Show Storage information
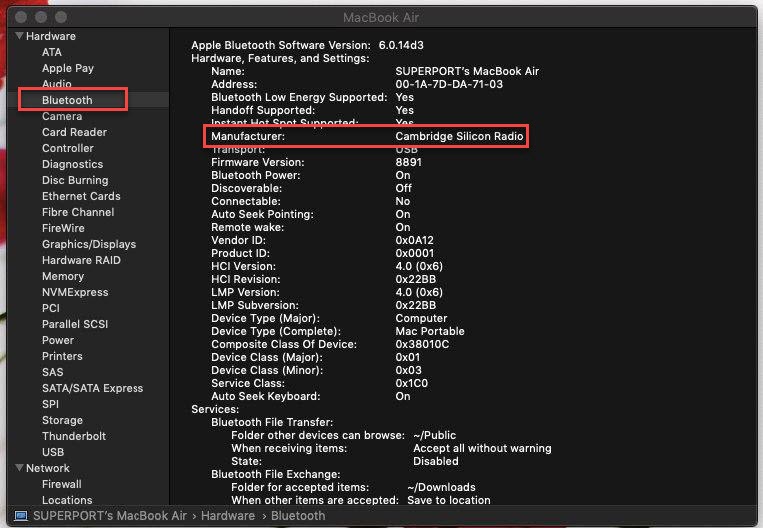Screen dimensions: 763x528 click(x=62, y=420)
